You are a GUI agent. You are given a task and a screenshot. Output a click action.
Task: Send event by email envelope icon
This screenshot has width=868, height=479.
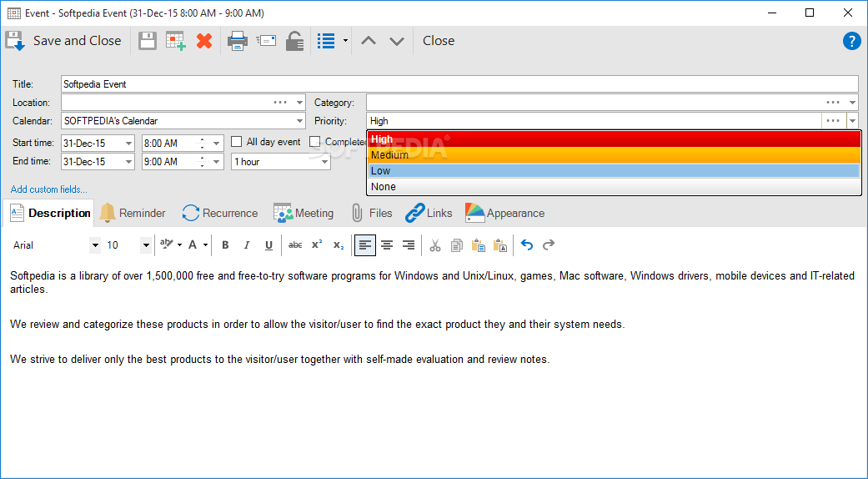point(266,41)
